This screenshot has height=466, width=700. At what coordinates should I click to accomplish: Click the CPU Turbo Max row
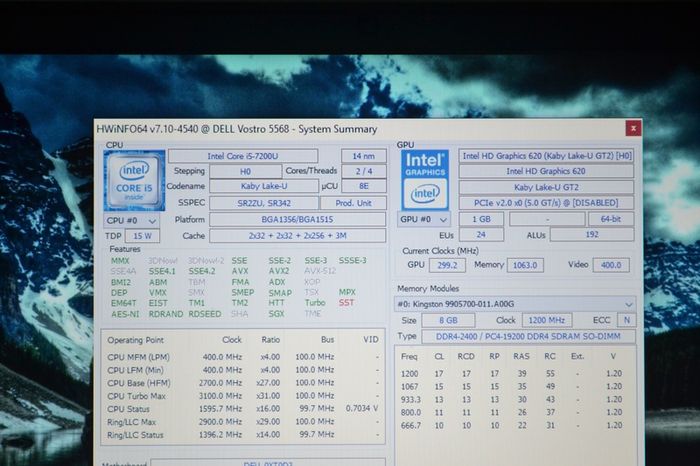(x=243, y=396)
